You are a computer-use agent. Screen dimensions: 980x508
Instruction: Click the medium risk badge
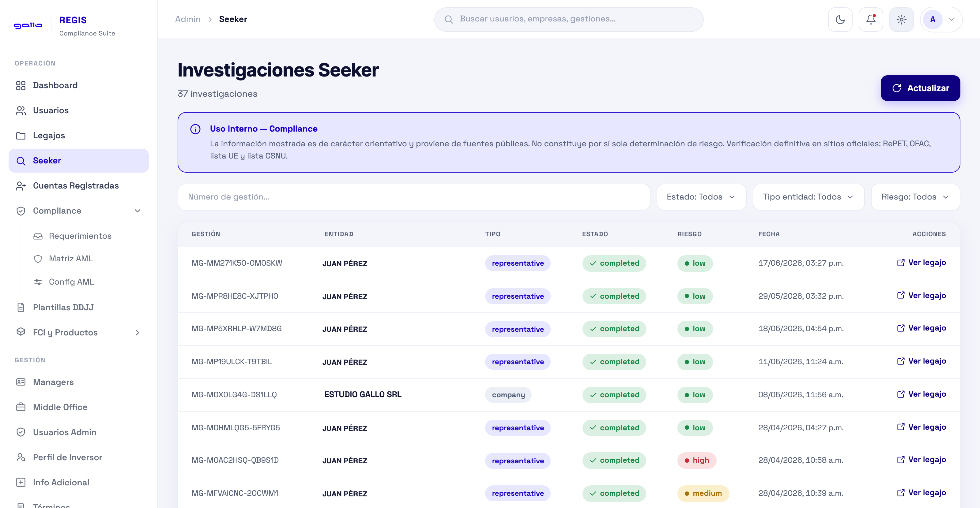click(703, 493)
